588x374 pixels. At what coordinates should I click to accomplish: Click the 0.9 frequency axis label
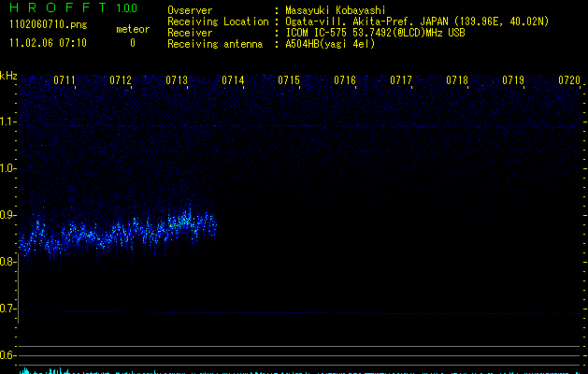point(8,215)
